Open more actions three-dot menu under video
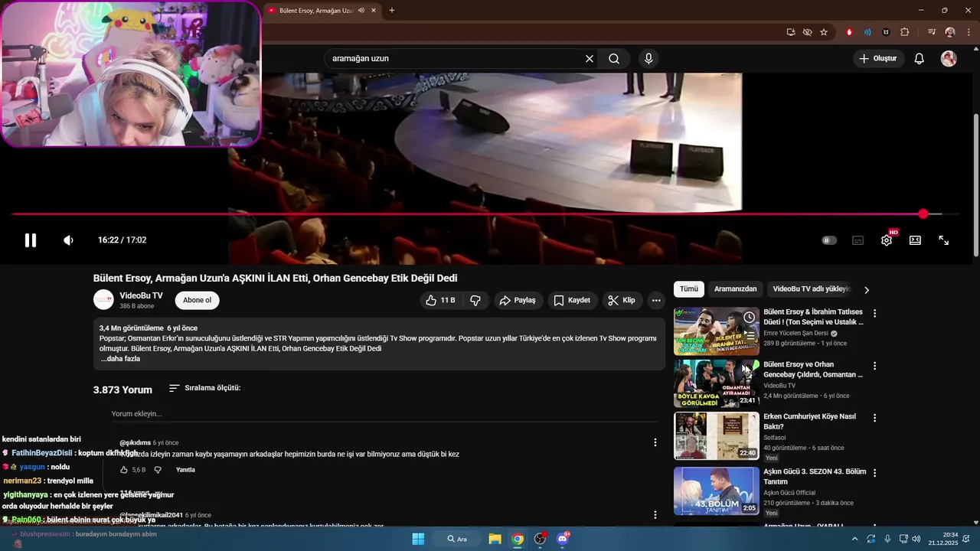 coord(656,301)
